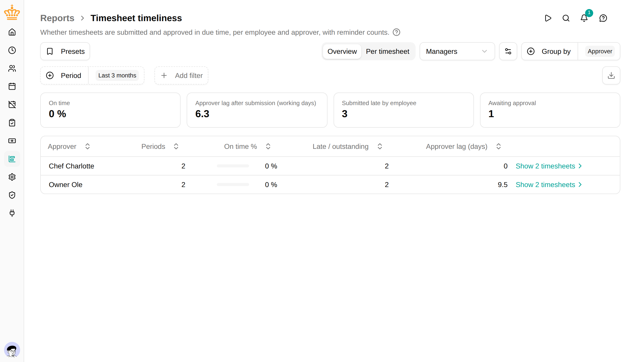Open the settings gear sidebar icon
Screen dimensions: 644x362
click(x=12, y=177)
